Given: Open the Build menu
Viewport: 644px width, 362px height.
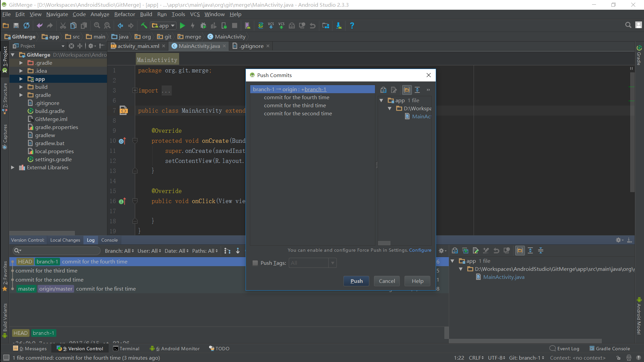Looking at the screenshot, I should coord(146,14).
